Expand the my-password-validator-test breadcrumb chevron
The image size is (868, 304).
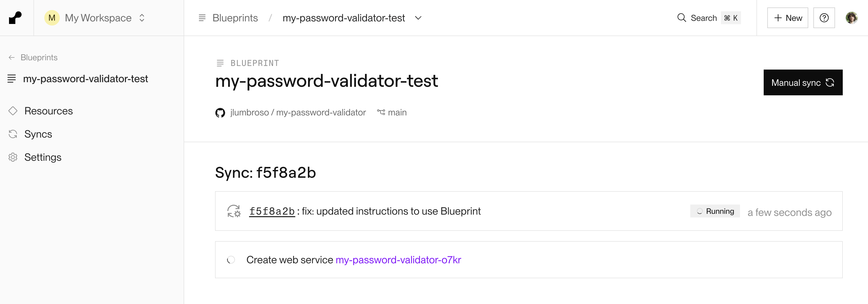[x=418, y=18]
